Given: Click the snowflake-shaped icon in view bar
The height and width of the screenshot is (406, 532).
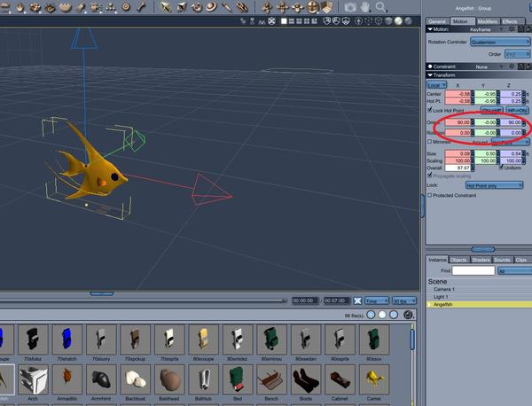Looking at the screenshot, I should coord(272,21).
